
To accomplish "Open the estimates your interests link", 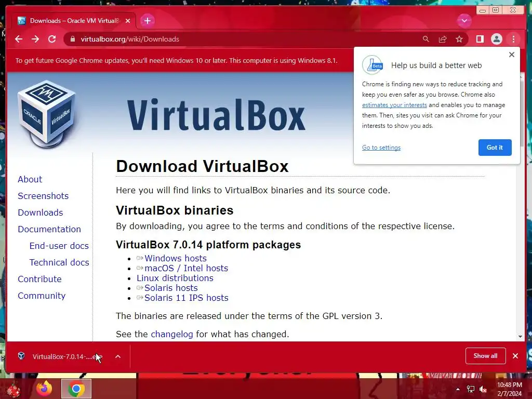I will [x=394, y=105].
